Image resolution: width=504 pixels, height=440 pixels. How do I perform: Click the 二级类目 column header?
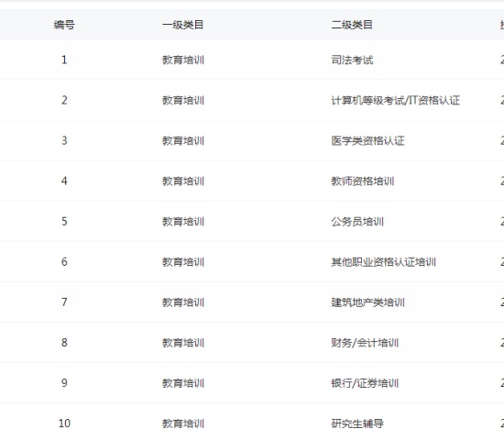pos(352,25)
